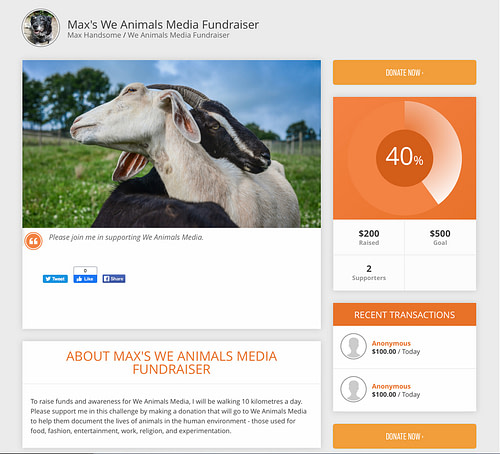The width and height of the screenshot is (500, 454).
Task: Open We Animals Media Fundraiser breadcrumb link
Action: pos(179,35)
